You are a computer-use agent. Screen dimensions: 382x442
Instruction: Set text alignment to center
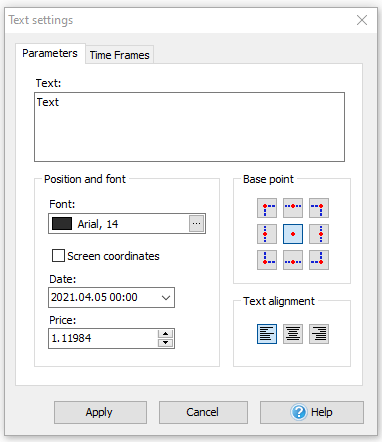(293, 334)
